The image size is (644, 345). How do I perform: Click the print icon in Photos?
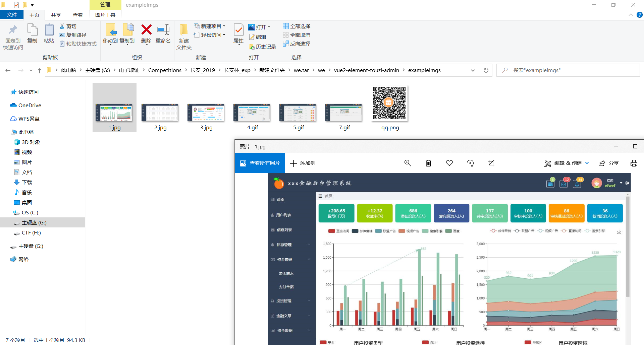pos(634,163)
